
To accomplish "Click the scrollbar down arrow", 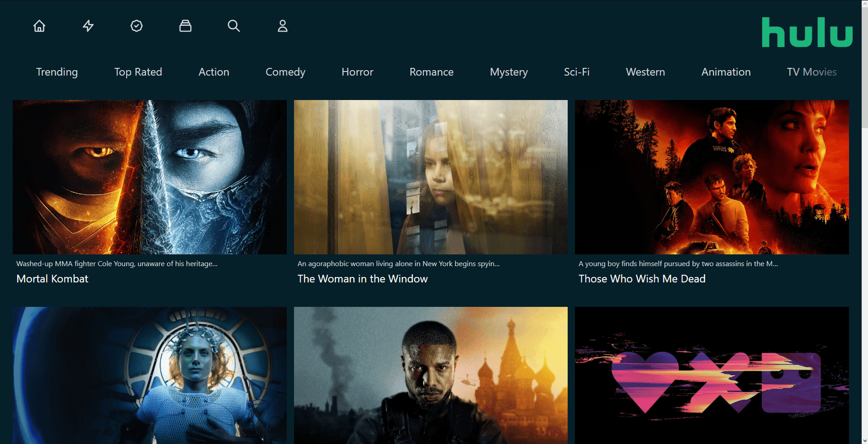I will [x=864, y=440].
